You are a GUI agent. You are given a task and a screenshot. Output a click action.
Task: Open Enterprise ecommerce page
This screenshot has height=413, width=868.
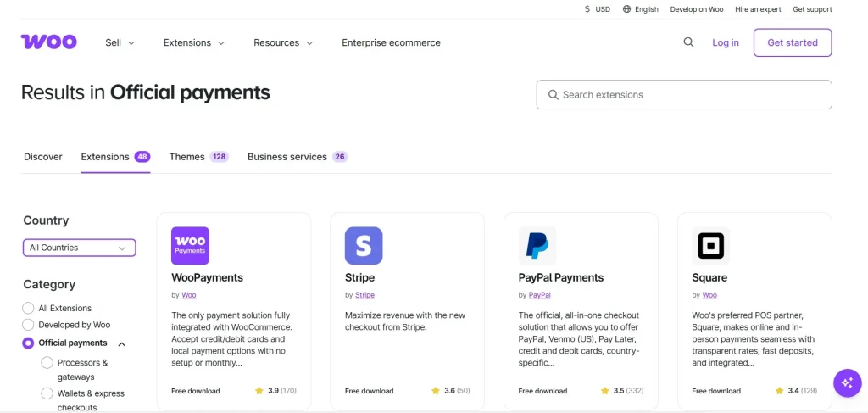point(391,42)
